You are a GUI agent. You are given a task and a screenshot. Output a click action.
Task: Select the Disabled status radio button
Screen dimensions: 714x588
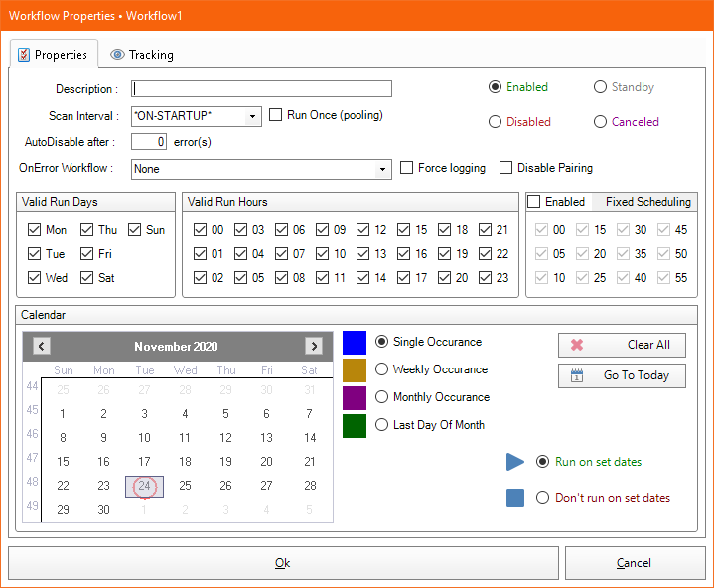click(495, 122)
